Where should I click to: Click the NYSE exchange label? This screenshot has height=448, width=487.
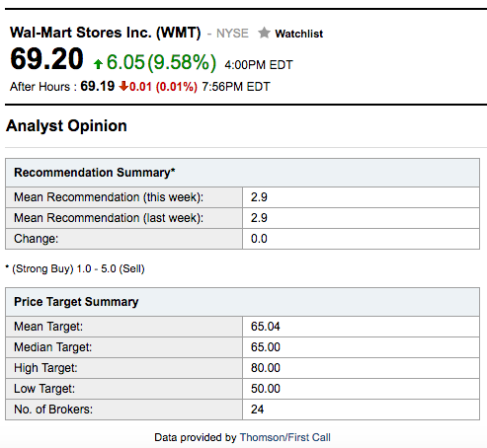pos(232,34)
